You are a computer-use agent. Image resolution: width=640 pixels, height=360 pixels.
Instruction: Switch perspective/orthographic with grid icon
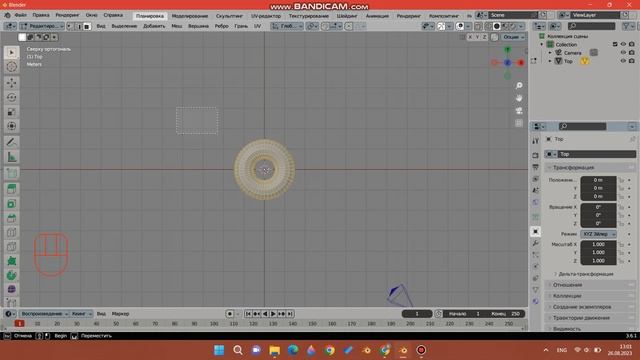(519, 123)
